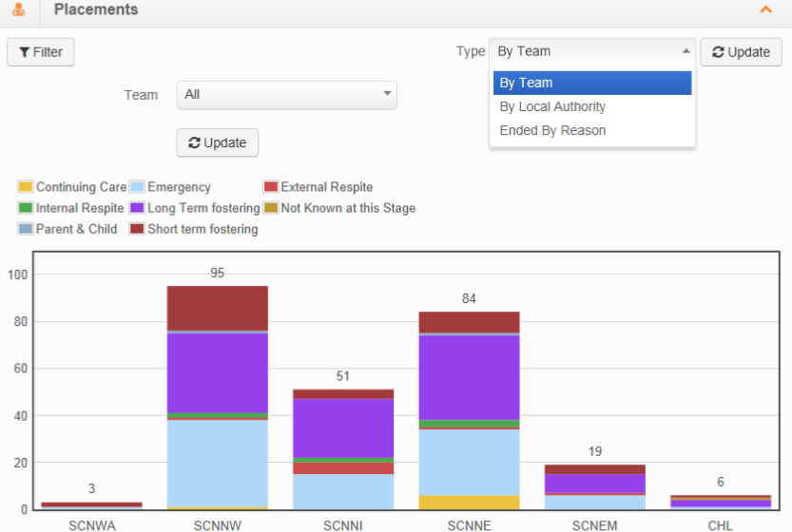
Task: Open the Team dropdown set to All
Action: (x=286, y=95)
